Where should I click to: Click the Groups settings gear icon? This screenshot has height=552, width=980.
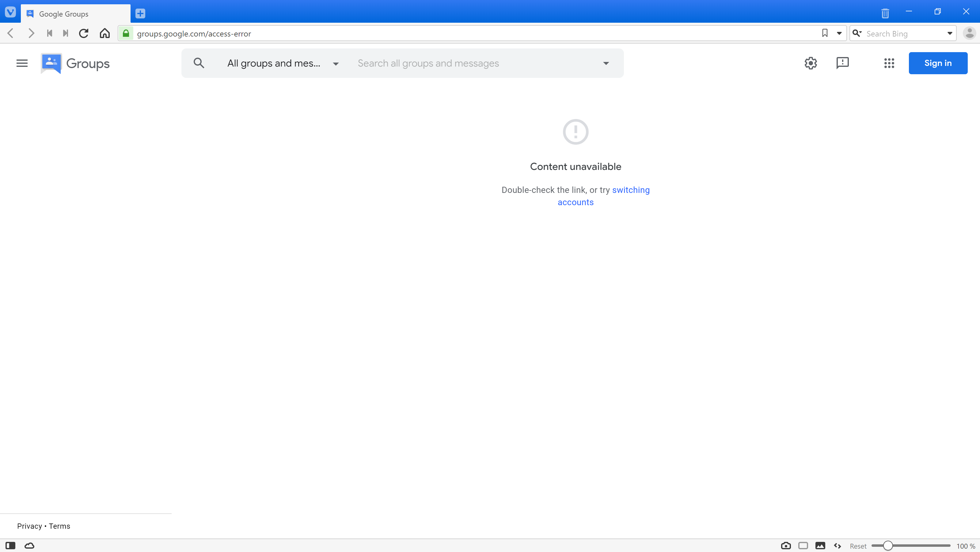click(x=811, y=63)
